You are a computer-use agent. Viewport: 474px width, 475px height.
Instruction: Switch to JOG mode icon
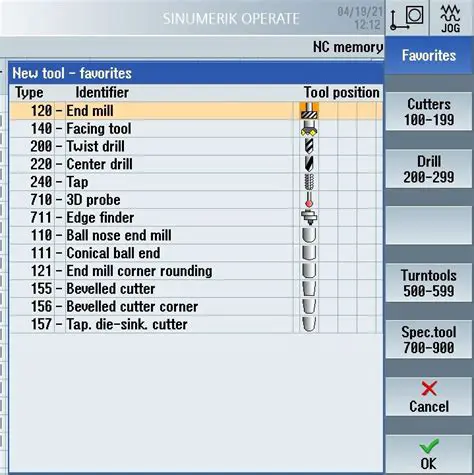(451, 18)
